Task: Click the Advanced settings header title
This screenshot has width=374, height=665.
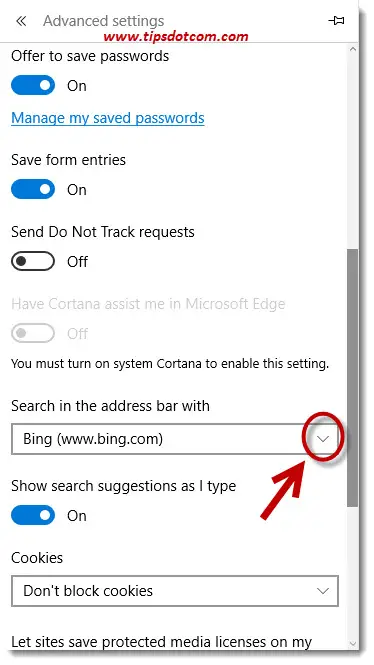Action: pyautogui.click(x=103, y=21)
